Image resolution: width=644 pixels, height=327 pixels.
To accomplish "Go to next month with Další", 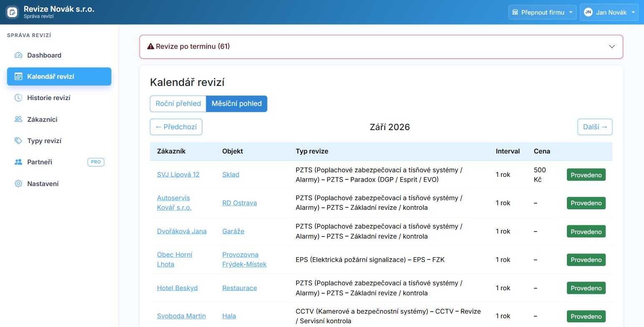I will (x=595, y=127).
